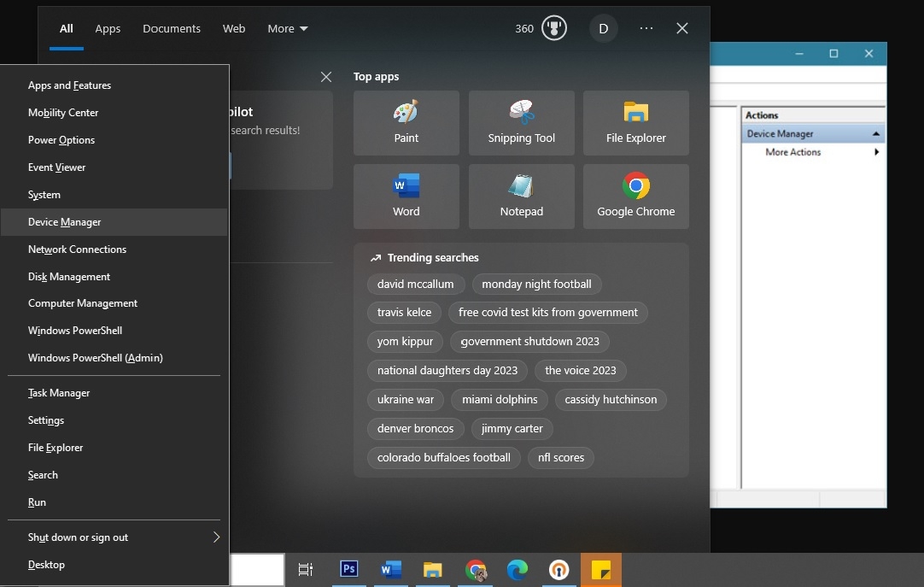Choose Desktop at the menu bottom
The width and height of the screenshot is (924, 587).
pyautogui.click(x=114, y=565)
